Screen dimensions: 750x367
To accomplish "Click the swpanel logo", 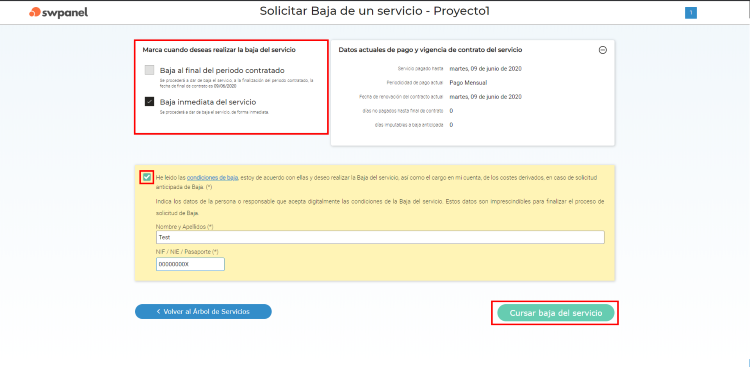I will [58, 12].
